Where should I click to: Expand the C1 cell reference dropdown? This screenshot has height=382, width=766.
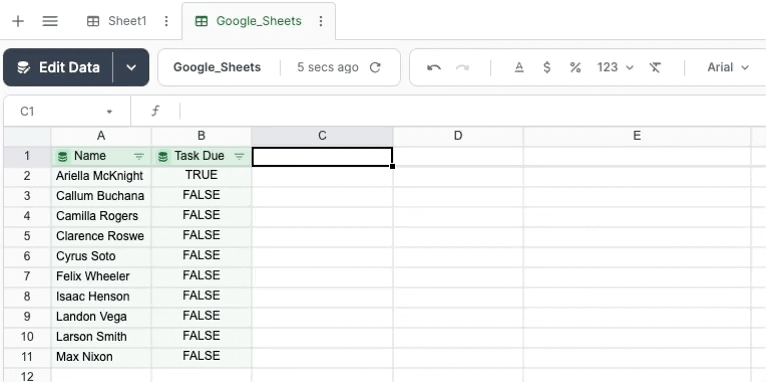pyautogui.click(x=109, y=112)
